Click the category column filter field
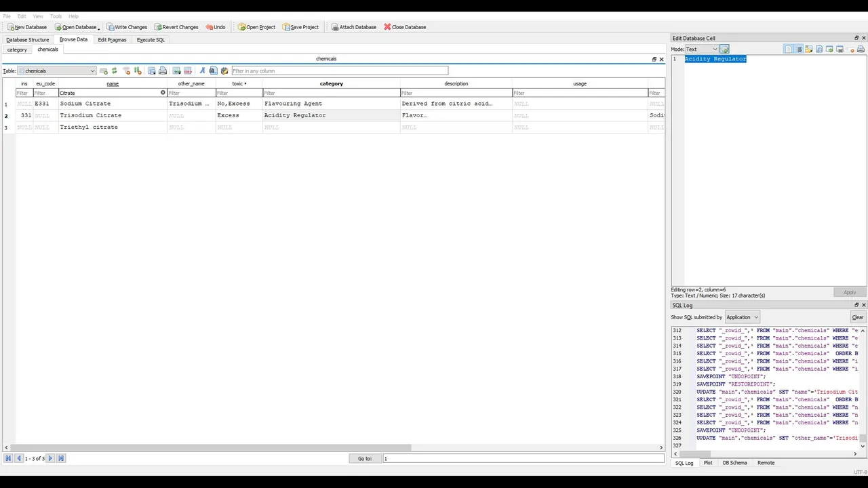 pos(331,93)
